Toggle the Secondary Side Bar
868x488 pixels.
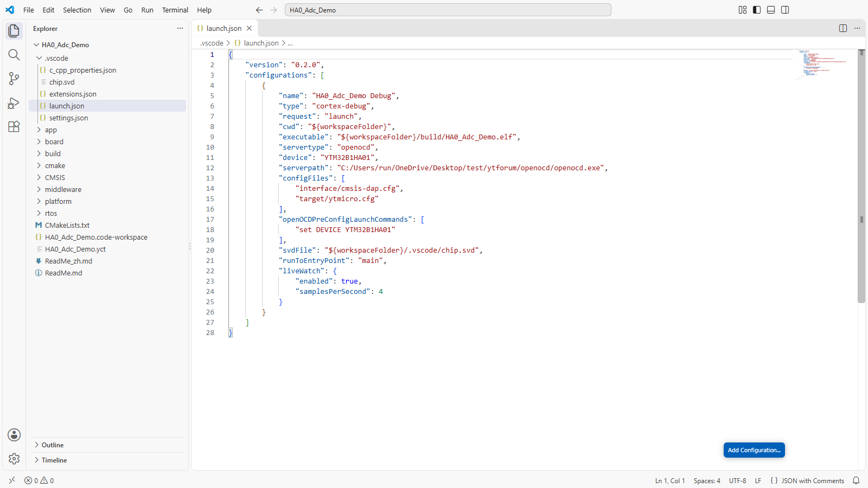click(785, 10)
